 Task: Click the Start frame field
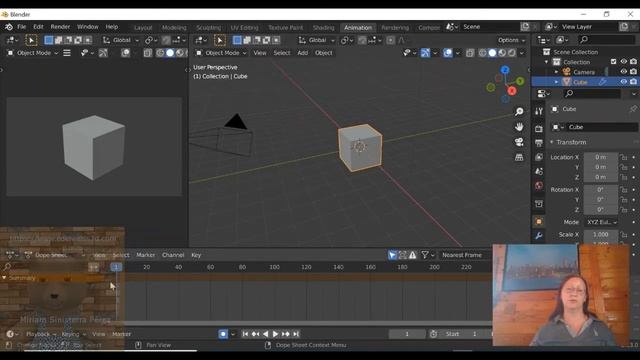[465, 334]
